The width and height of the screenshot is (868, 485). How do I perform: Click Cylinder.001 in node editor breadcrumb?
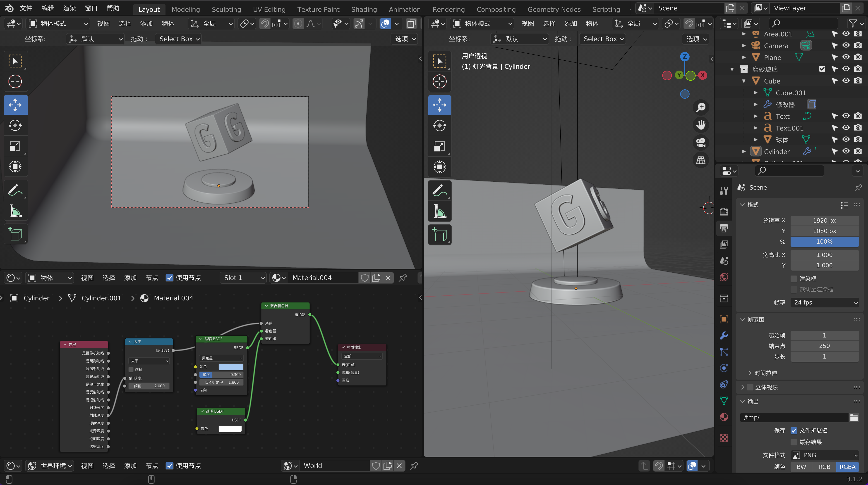click(x=101, y=298)
